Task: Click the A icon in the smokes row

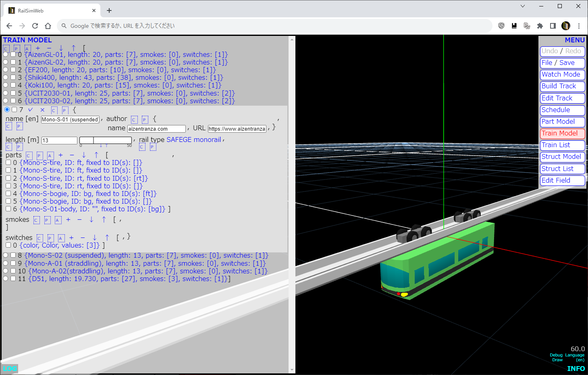Action: click(x=58, y=220)
